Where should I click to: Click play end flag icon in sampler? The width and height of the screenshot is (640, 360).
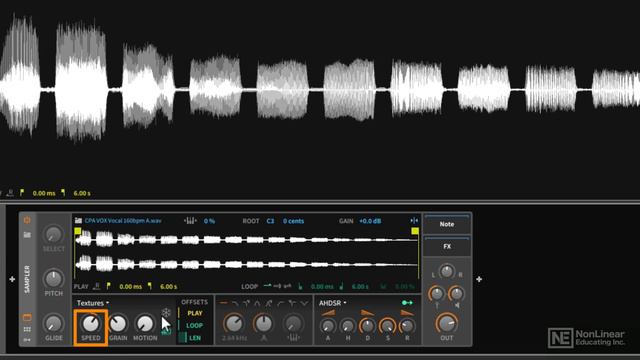(150, 286)
